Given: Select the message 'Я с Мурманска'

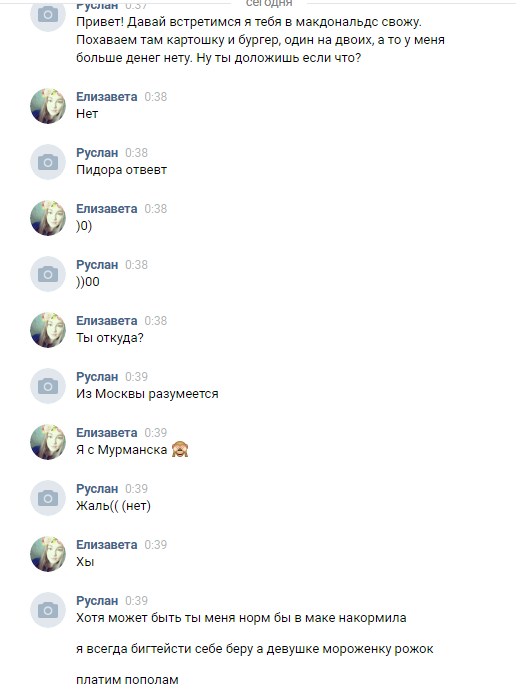Looking at the screenshot, I should (121, 449).
